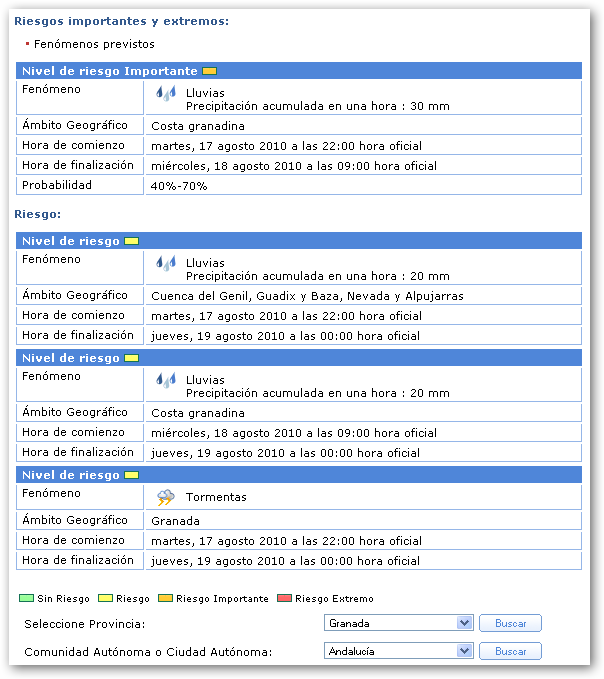Click yellow flag in the Tormentas warning header
Image resolution: width=604 pixels, height=679 pixels.
pyautogui.click(x=131, y=475)
